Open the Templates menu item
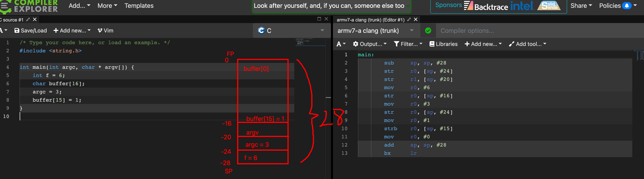The width and height of the screenshot is (644, 179). 139,6
